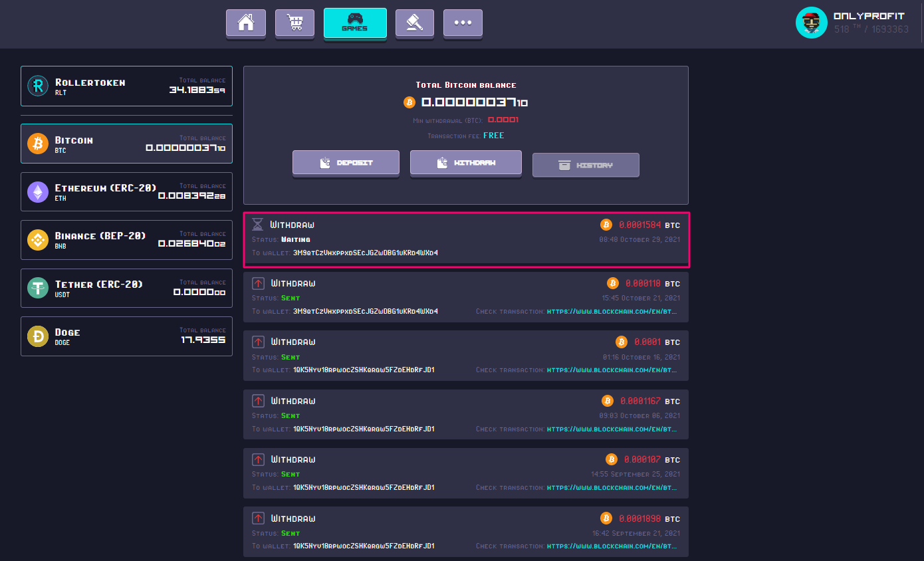Click the Sent status for October 21
The image size is (924, 561).
(x=290, y=298)
